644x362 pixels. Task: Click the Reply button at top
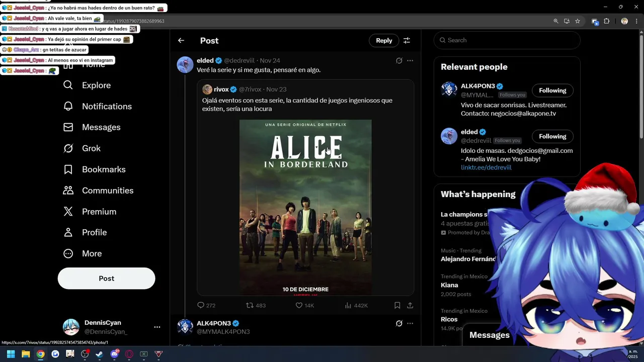pyautogui.click(x=384, y=41)
